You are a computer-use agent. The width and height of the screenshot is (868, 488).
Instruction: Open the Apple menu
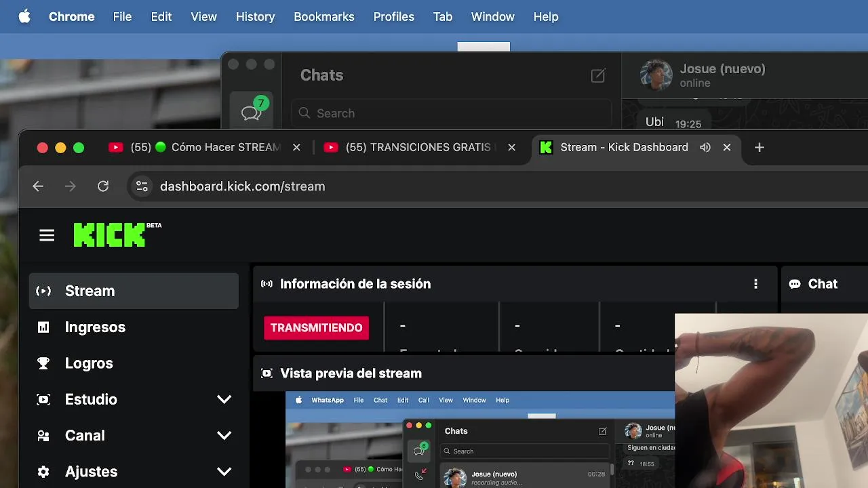pyautogui.click(x=24, y=17)
